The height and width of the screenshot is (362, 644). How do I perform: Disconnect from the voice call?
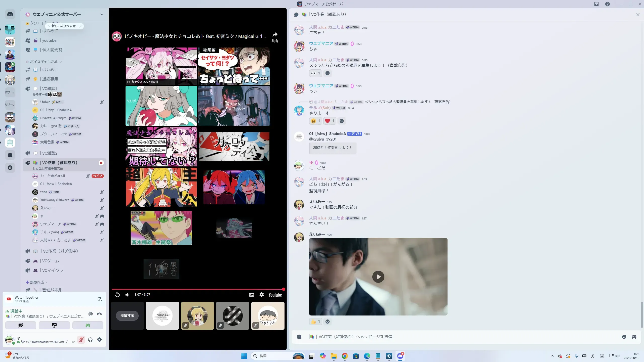tap(99, 314)
